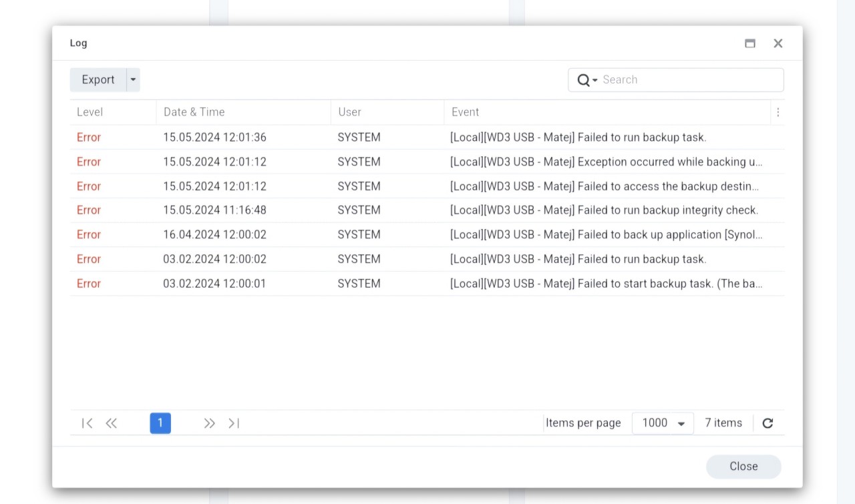Jump to the last page of logs
This screenshot has width=855, height=504.
233,423
